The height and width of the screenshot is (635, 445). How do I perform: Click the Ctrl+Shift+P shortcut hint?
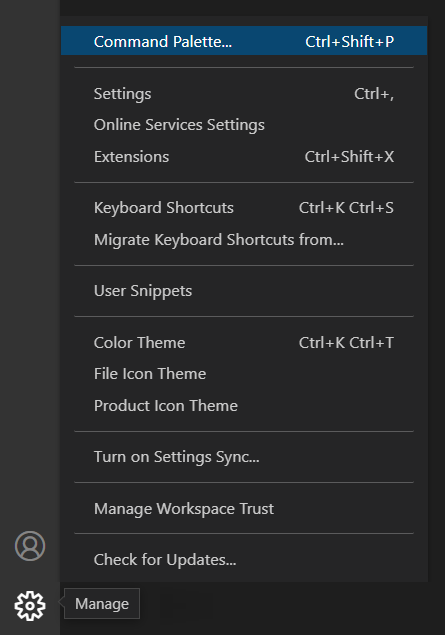349,41
